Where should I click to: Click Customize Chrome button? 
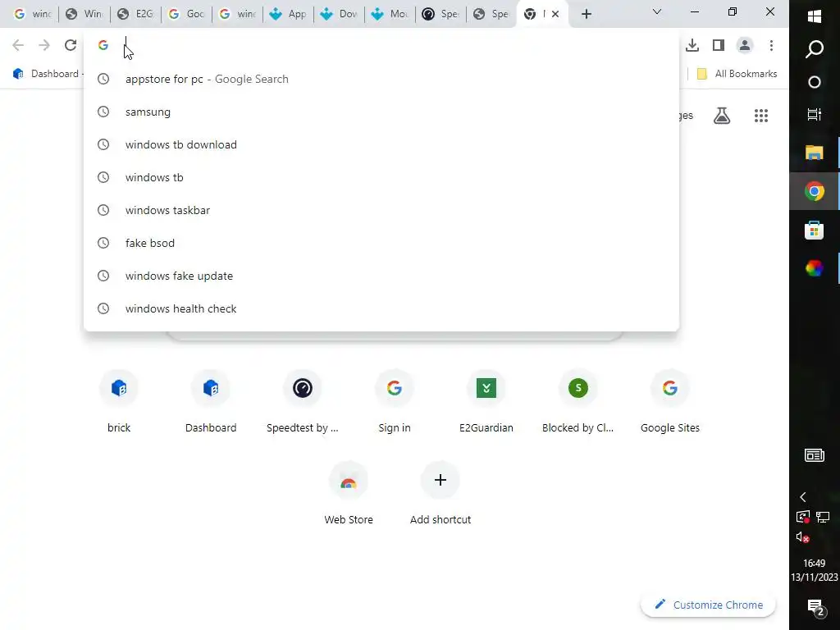click(709, 605)
